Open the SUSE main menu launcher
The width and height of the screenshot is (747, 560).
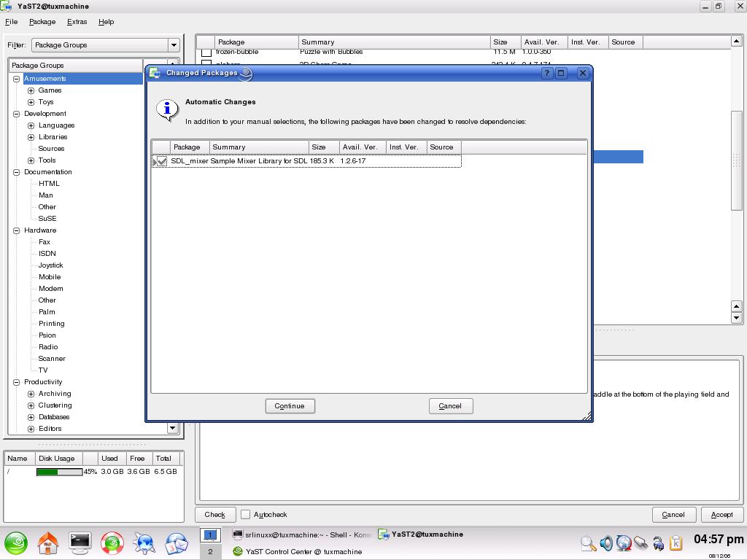pos(16,543)
